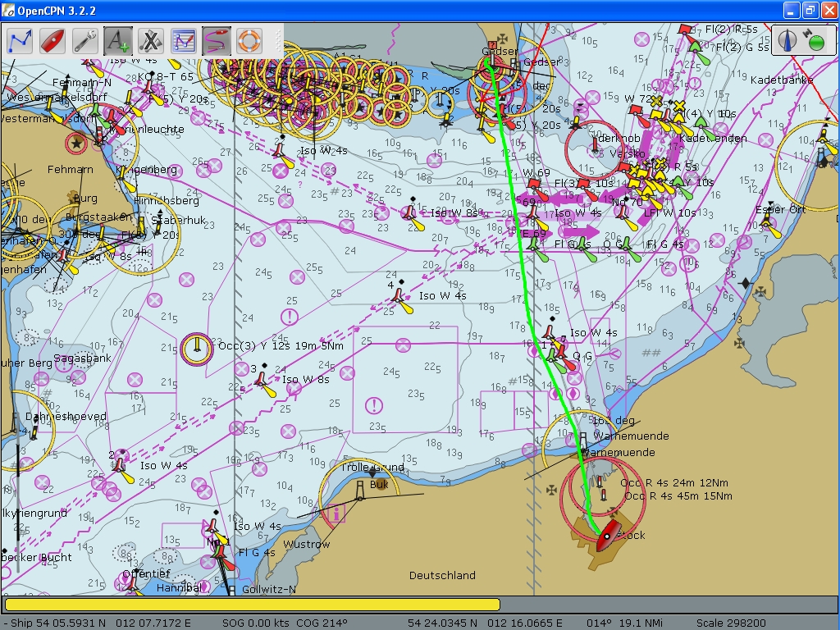840x630 pixels.
Task: Click the 'Hannibal' label
Action: [x=180, y=587]
